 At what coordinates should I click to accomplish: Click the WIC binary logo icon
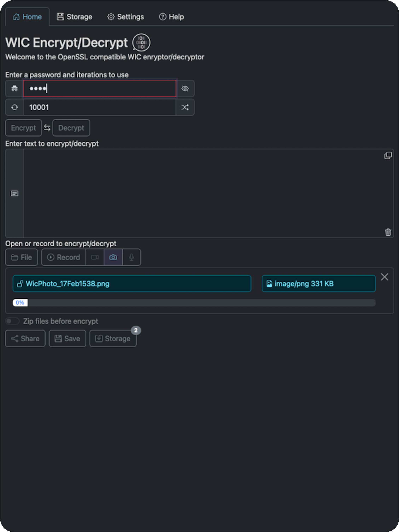coord(141,43)
